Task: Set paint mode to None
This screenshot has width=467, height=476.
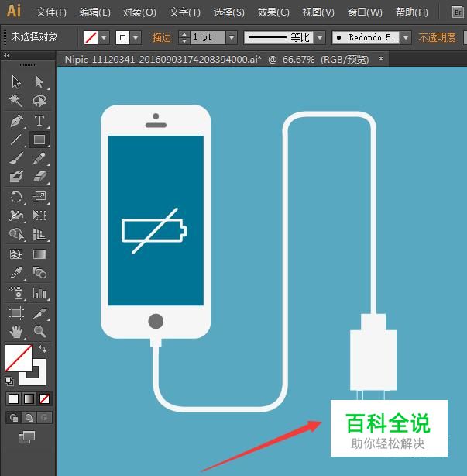Action: [x=45, y=399]
